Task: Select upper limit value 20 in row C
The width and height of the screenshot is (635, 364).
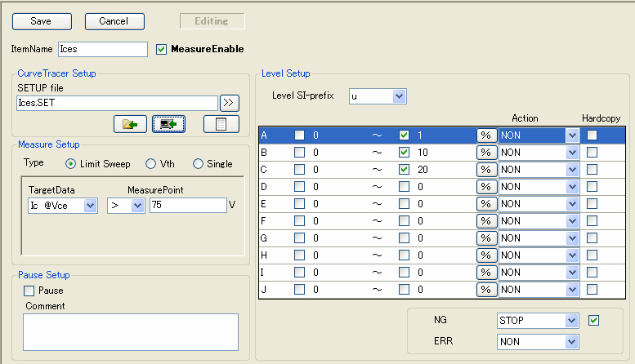Action: click(423, 170)
